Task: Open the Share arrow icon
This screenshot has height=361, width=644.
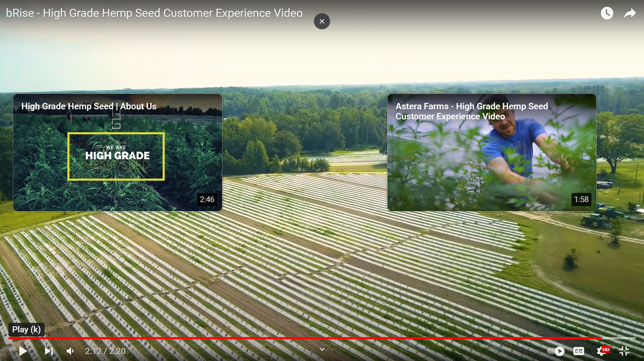Action: pos(630,13)
